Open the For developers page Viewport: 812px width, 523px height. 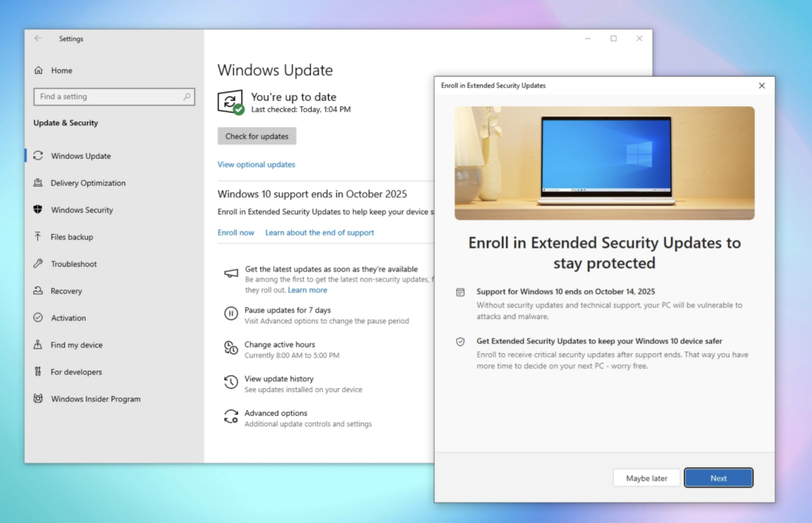click(x=76, y=371)
